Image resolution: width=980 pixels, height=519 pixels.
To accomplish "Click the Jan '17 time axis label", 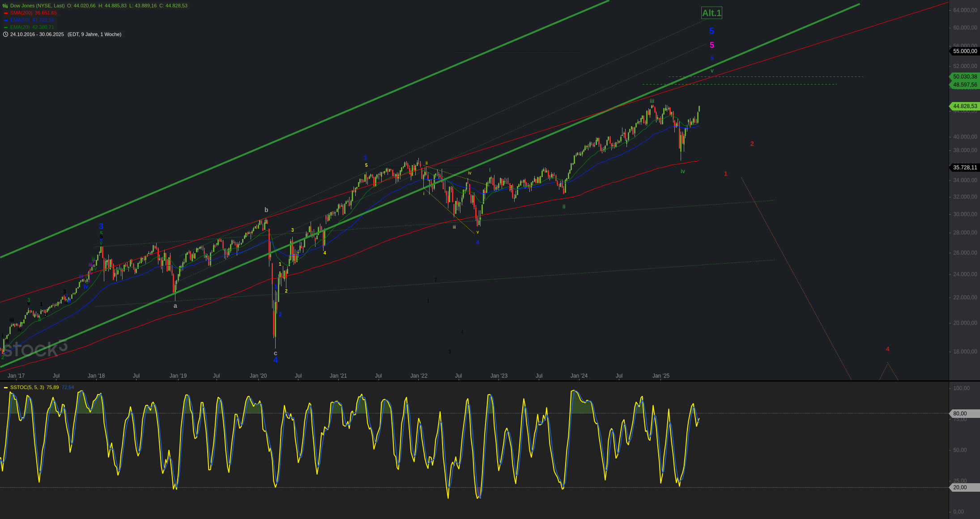I will (x=16, y=376).
